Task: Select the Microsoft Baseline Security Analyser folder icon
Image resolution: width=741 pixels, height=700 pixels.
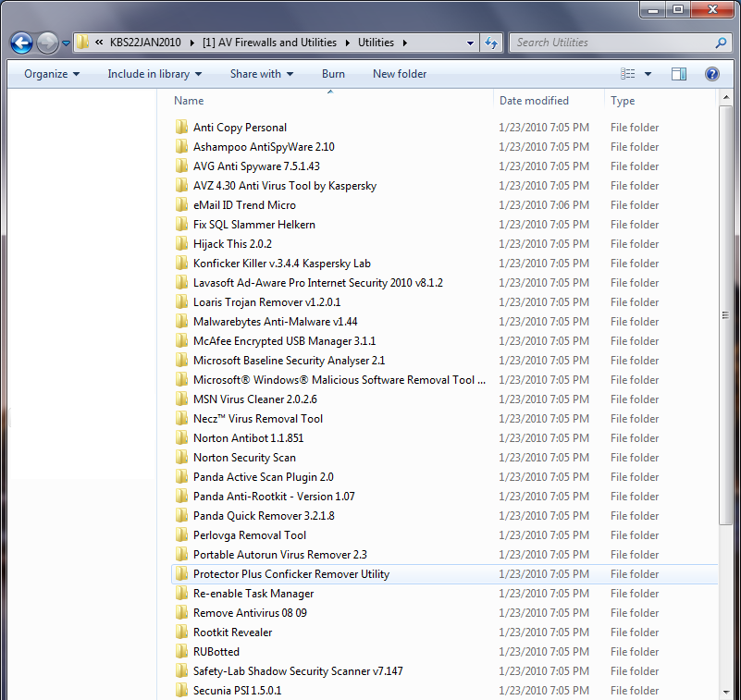Action: (x=181, y=360)
